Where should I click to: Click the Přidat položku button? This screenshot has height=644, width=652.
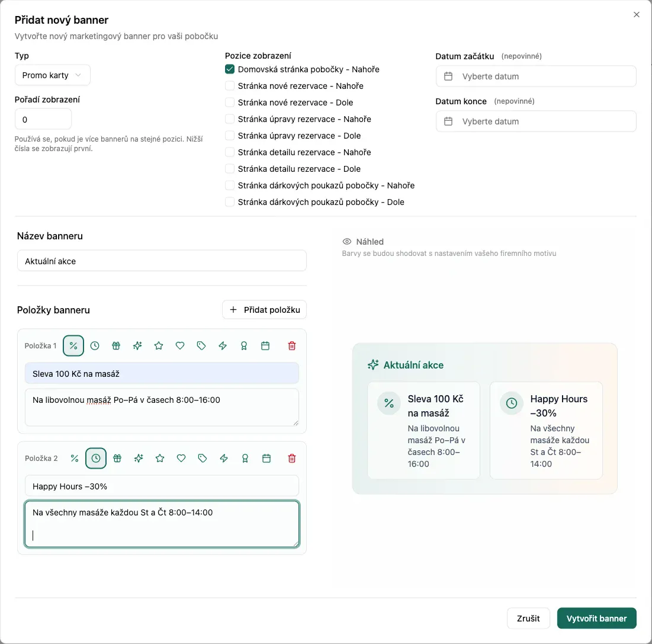[265, 310]
